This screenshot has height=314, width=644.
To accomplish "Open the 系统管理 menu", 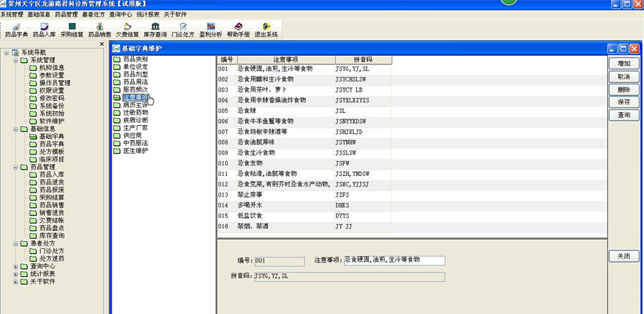I will pyautogui.click(x=12, y=14).
